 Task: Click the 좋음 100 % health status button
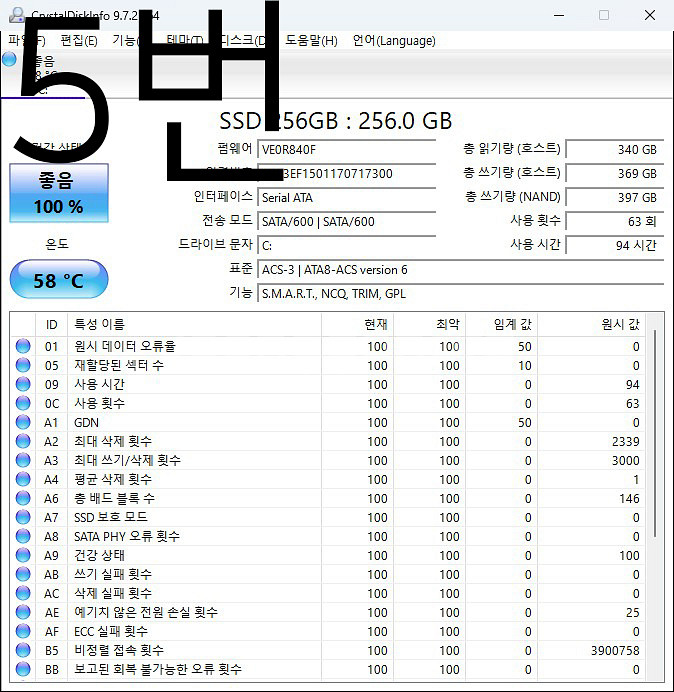(59, 193)
